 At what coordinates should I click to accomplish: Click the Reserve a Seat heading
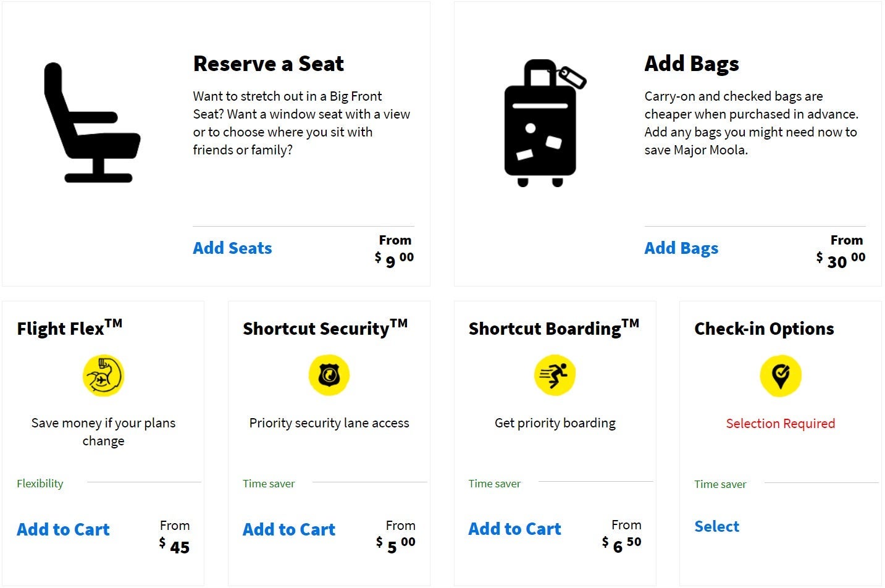click(x=268, y=64)
